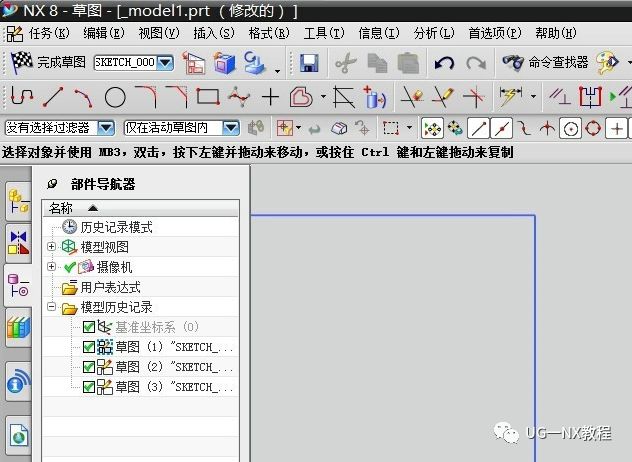Toggle the Quadrant Point snap option

(593, 129)
